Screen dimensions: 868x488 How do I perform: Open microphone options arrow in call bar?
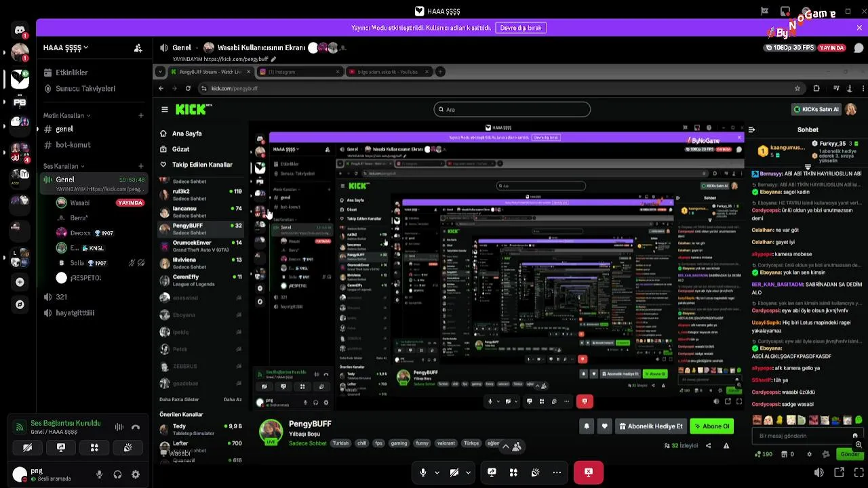(x=437, y=472)
